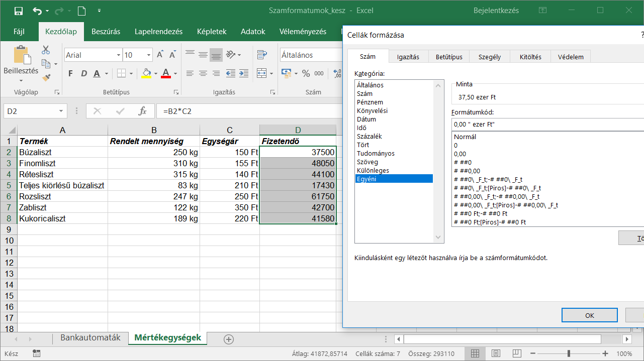Click the increase font size icon

(x=160, y=55)
